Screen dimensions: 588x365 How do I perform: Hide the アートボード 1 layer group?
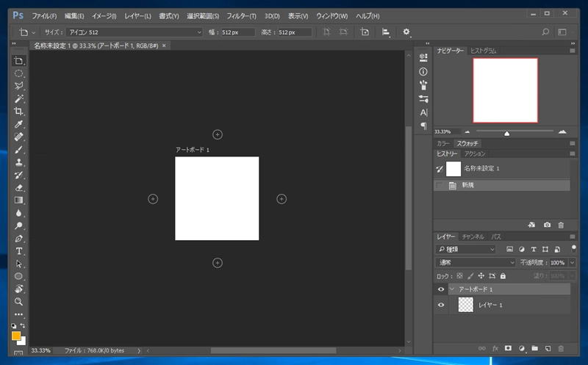pyautogui.click(x=441, y=289)
